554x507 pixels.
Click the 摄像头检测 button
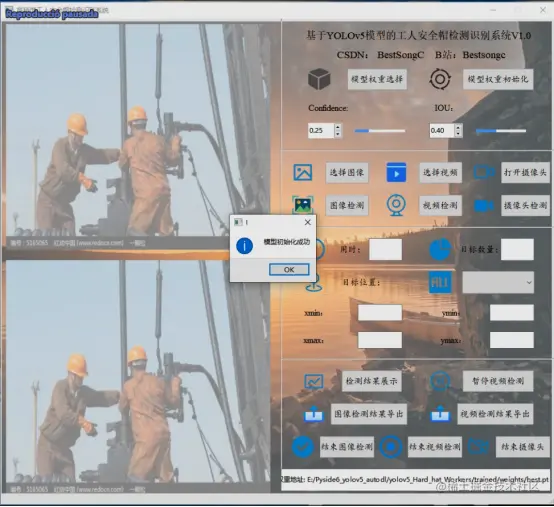525,205
